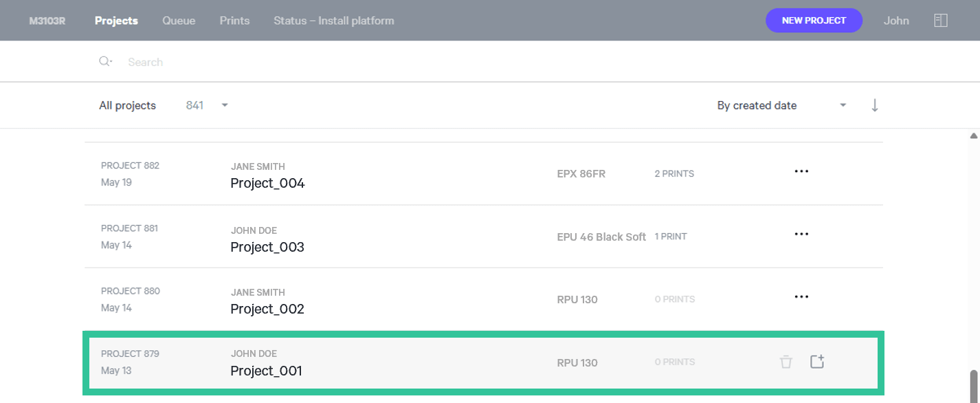
Task: Click the M3103R printer label
Action: point(47,21)
